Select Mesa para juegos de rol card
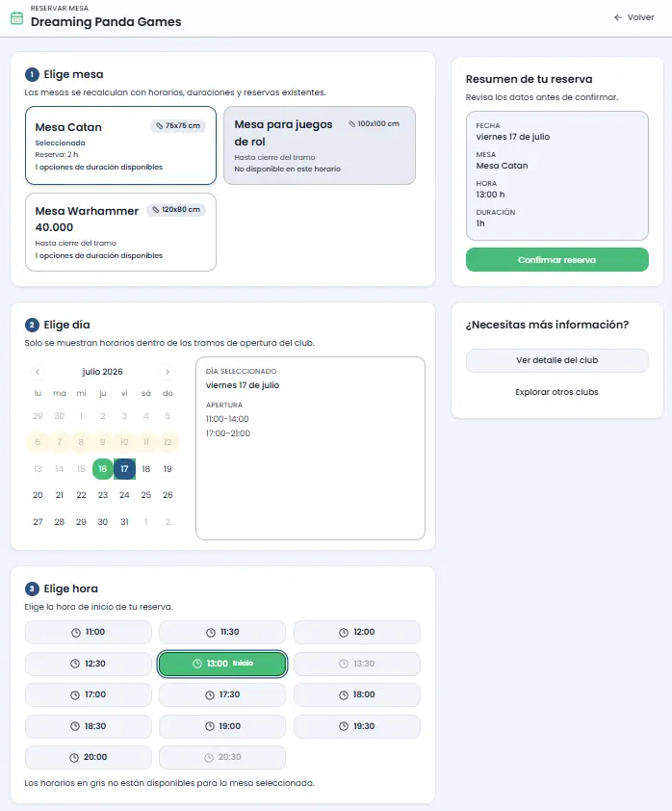Viewport: 672px width, 811px height. [320, 145]
